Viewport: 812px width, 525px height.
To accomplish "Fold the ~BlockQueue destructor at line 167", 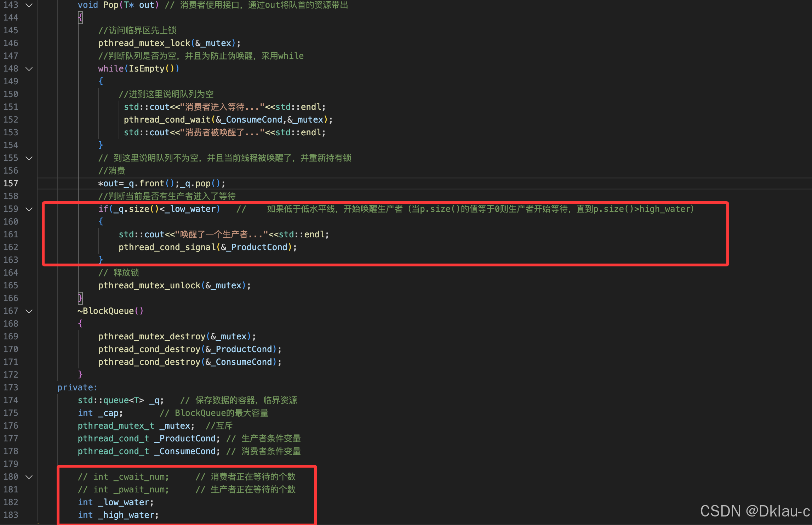I will (29, 311).
